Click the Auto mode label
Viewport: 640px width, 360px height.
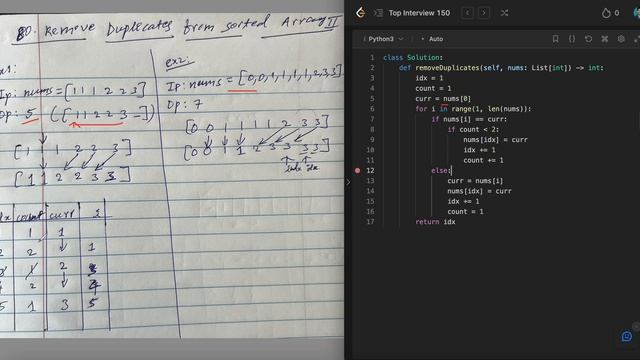point(436,39)
